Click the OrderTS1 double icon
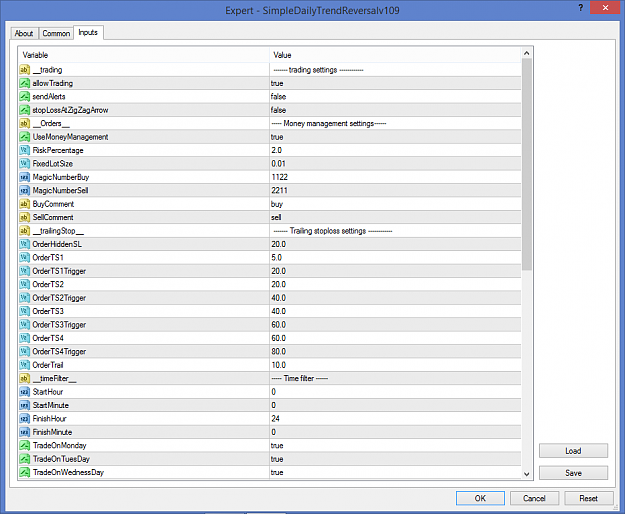The image size is (625, 514). [25, 257]
